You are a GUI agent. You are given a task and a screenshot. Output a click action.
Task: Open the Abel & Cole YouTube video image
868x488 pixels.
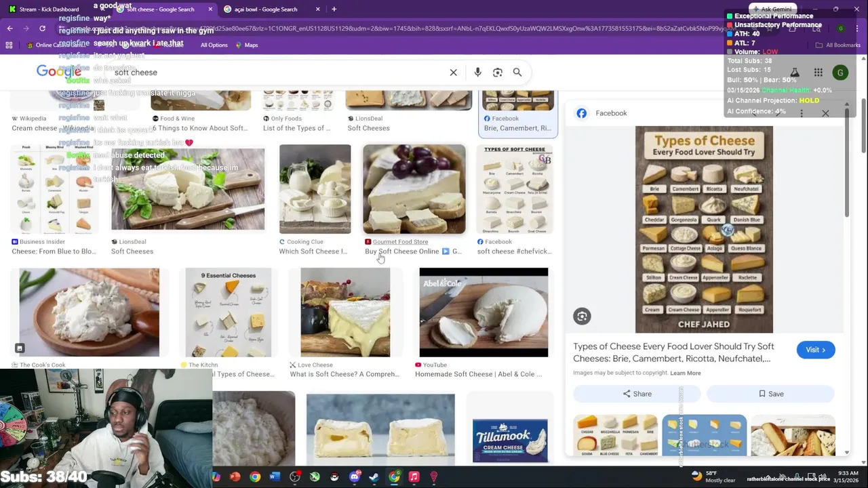click(x=484, y=312)
